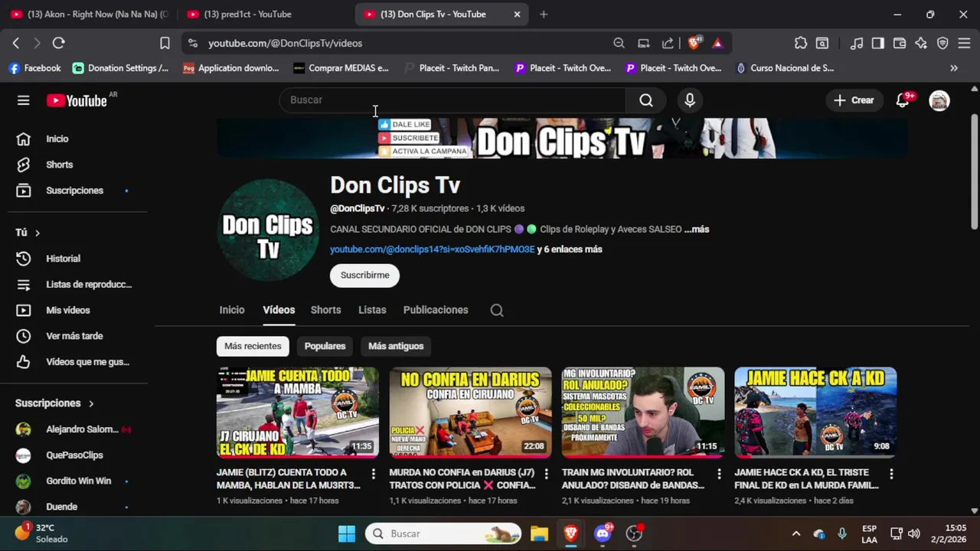Open Ver más tarde in sidebar

click(73, 336)
